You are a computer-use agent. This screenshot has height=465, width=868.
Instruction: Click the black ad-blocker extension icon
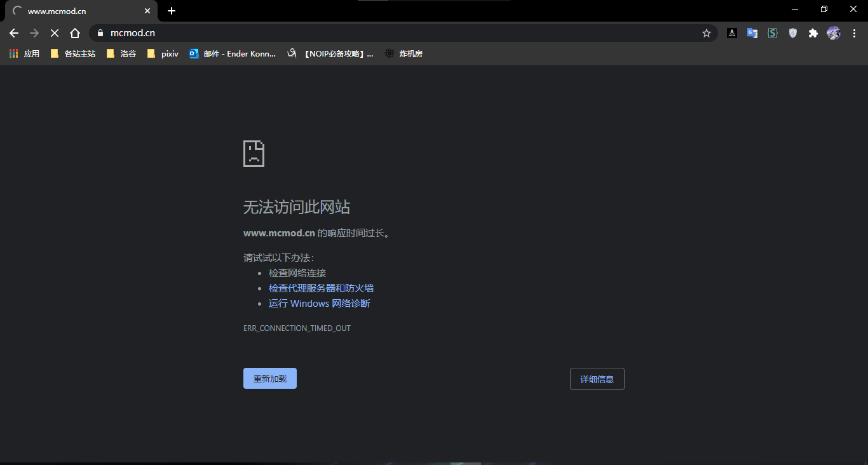[732, 32]
